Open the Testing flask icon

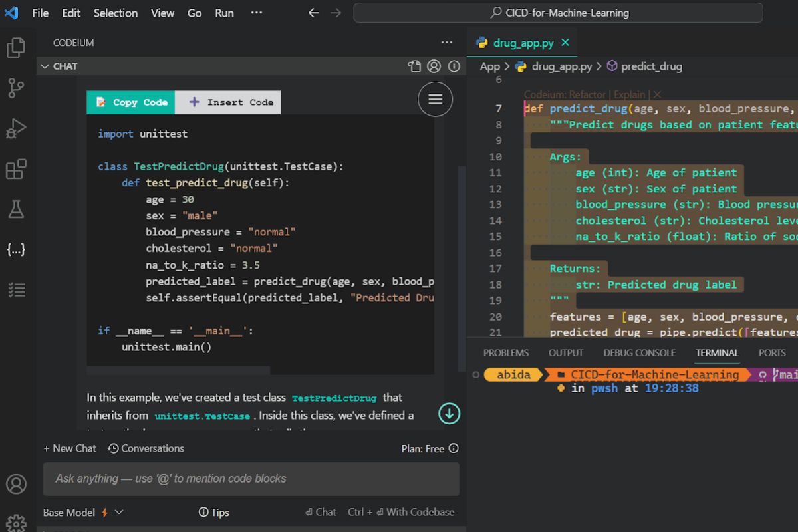[16, 209]
